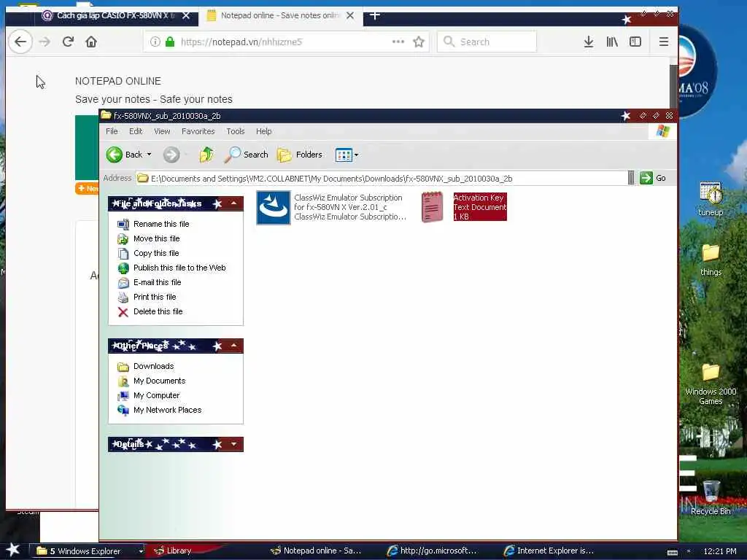Click Explorer address path field
The image size is (747, 560).
pyautogui.click(x=382, y=179)
